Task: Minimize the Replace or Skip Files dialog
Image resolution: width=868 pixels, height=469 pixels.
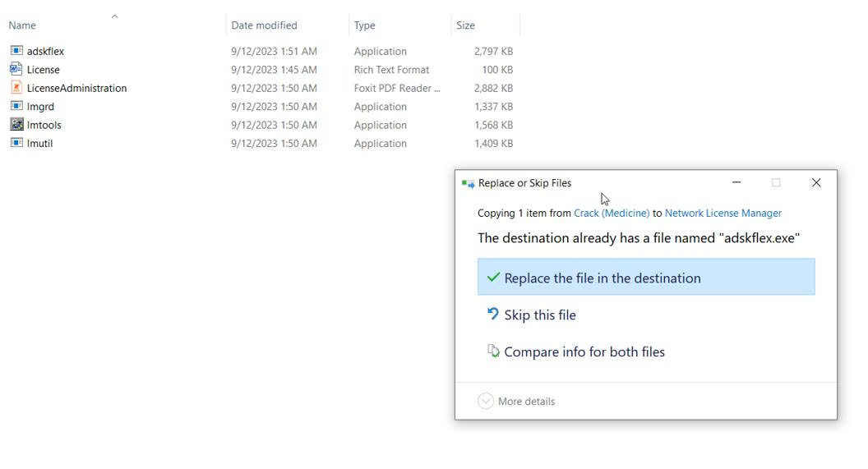Action: click(736, 182)
